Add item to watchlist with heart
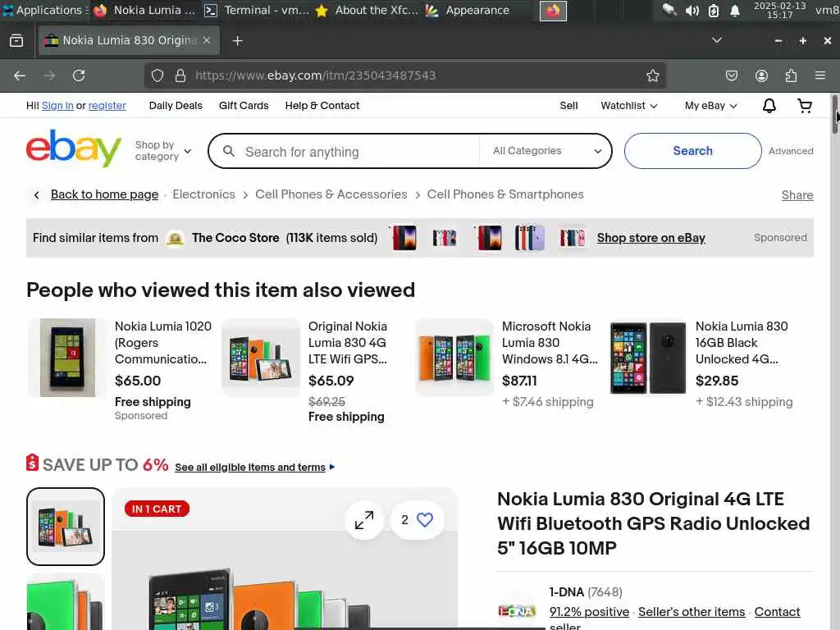Image resolution: width=840 pixels, height=630 pixels. point(425,519)
